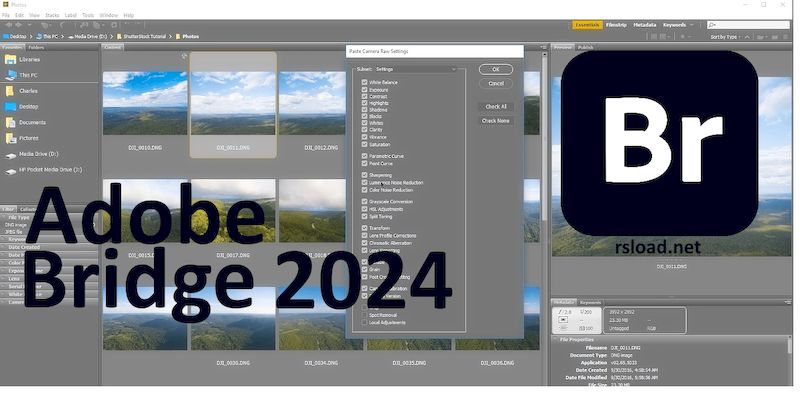
Task: Enable Local Adjustments checkbox
Action: 364,323
